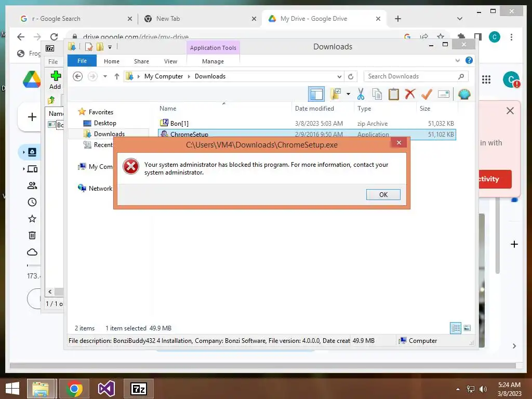This screenshot has width=532, height=399.
Task: Go up one folder level in Explorer
Action: [117, 76]
